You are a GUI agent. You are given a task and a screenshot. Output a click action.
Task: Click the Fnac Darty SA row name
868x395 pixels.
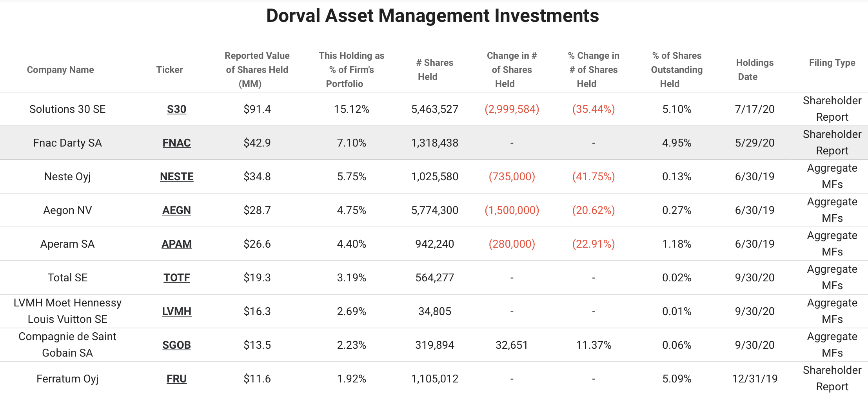(x=67, y=143)
